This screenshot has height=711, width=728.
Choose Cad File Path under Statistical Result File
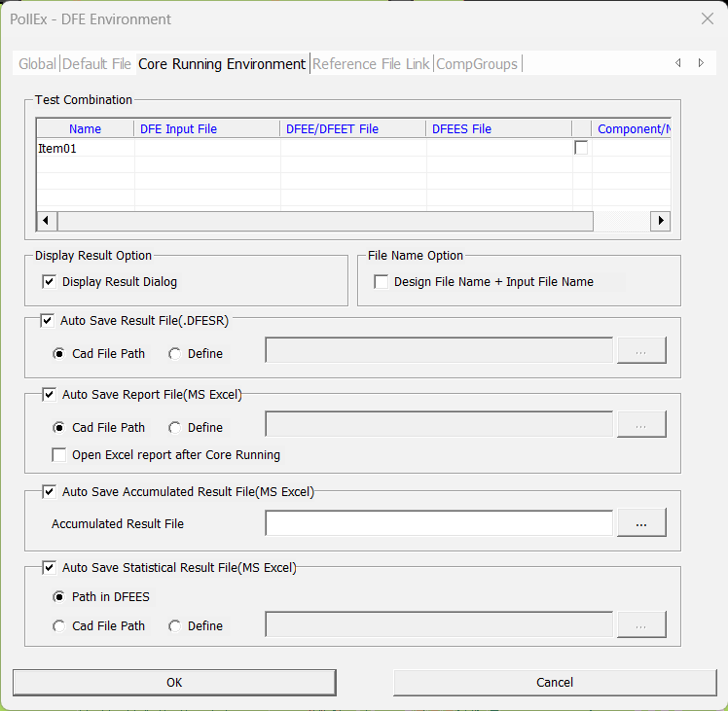[59, 626]
